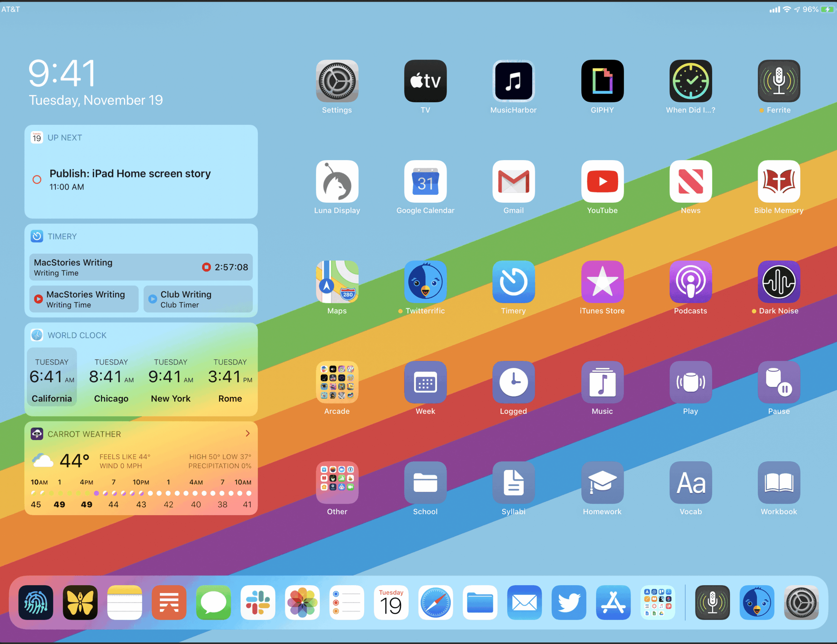This screenshot has height=644, width=837.
Task: Expand the Carrot Weather widget chevron
Action: tap(248, 433)
